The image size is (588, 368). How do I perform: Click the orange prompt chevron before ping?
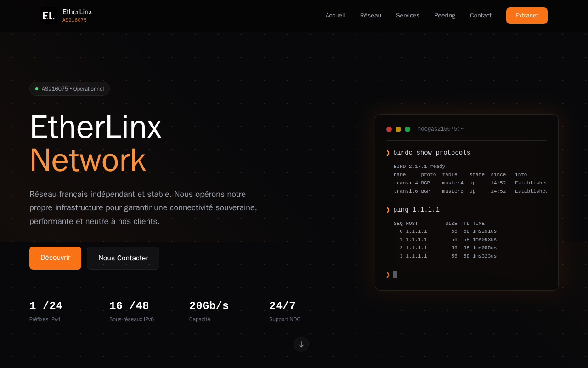coord(388,210)
